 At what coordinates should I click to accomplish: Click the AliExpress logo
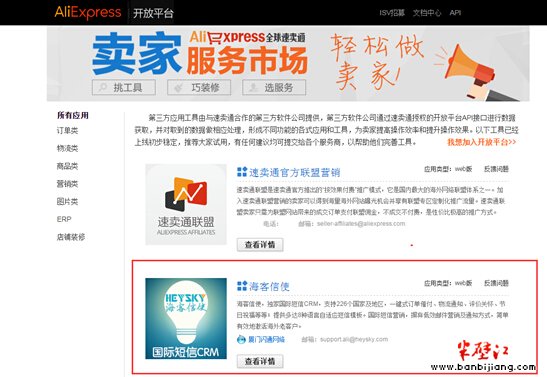[x=88, y=12]
